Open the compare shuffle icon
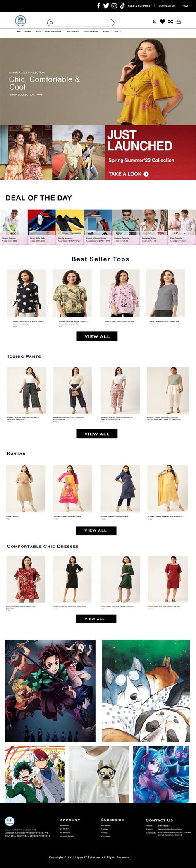Screen dimensions: 196x868 point(170,22)
